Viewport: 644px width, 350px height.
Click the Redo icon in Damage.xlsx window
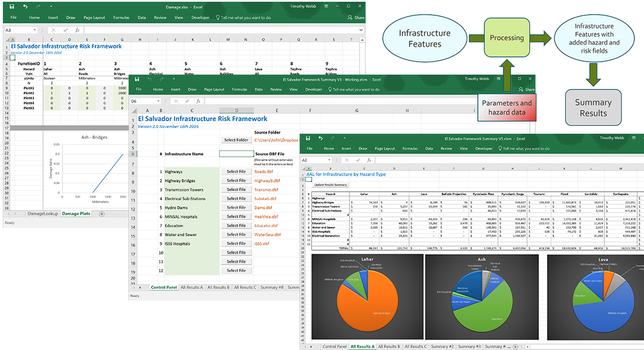pyautogui.click(x=38, y=6)
